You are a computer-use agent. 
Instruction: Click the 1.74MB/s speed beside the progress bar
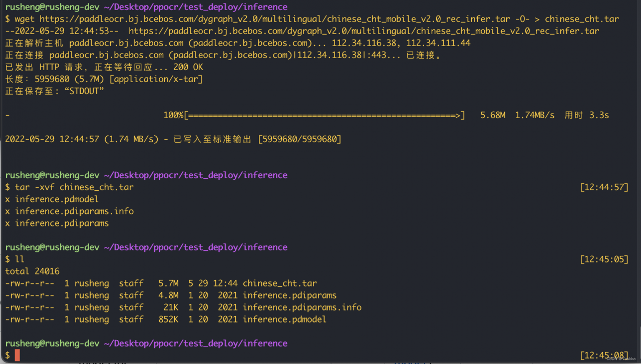point(534,115)
